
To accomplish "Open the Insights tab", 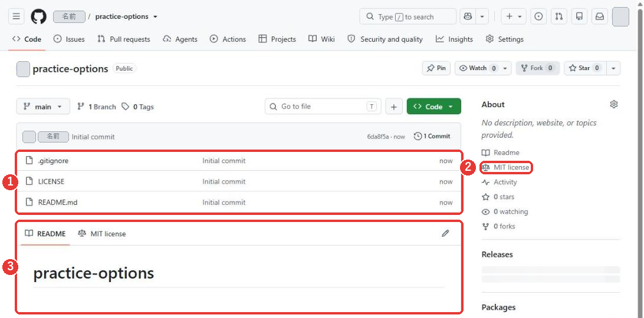I will (454, 39).
